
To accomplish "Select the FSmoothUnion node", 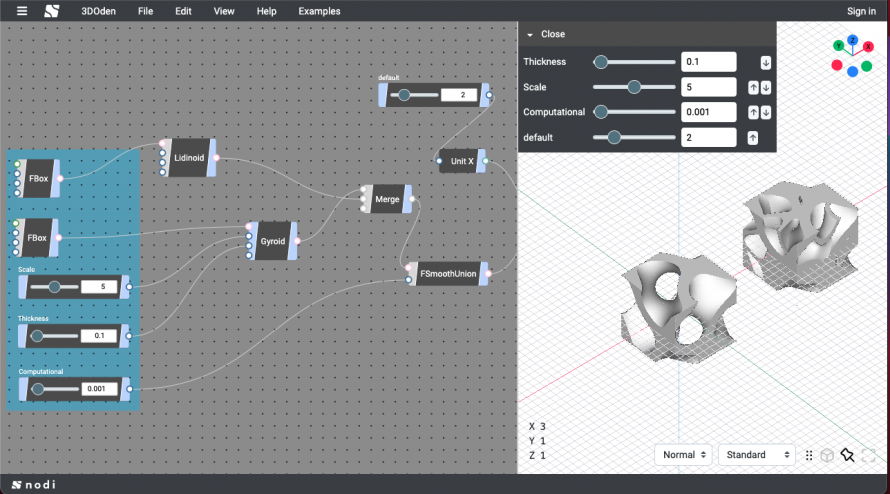I will click(x=448, y=274).
